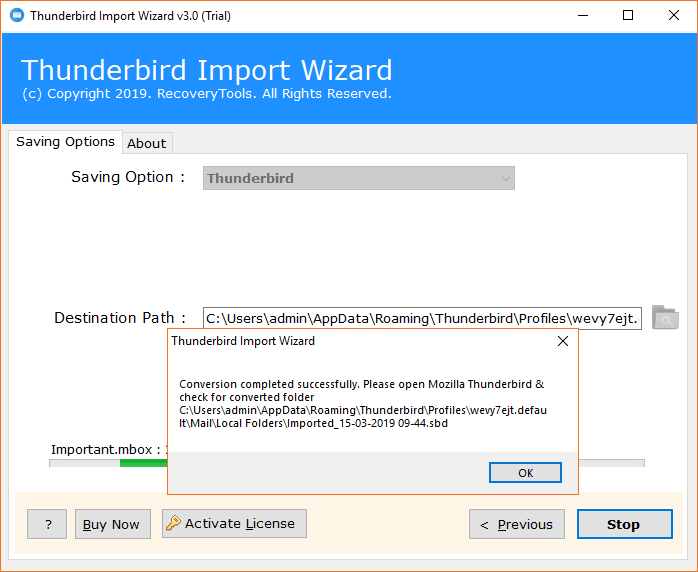Close the conversion completed dialog with X

563,341
